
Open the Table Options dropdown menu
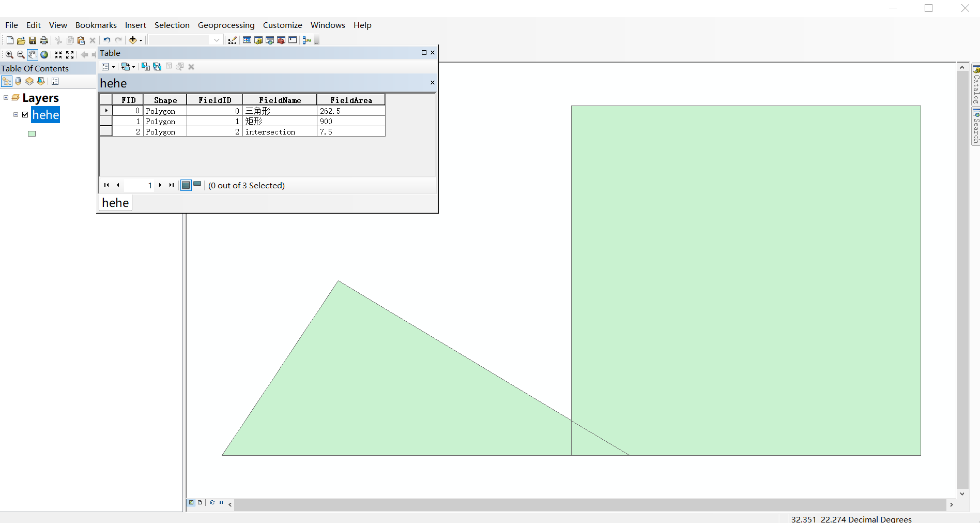pos(108,66)
